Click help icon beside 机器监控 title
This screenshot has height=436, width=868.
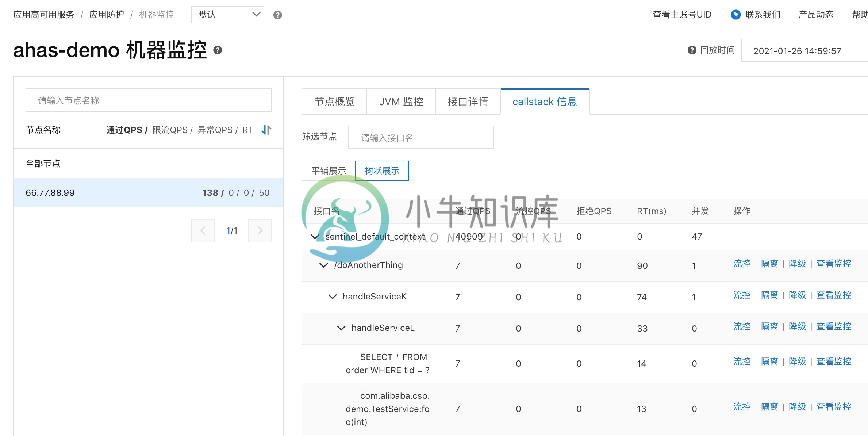tap(218, 50)
